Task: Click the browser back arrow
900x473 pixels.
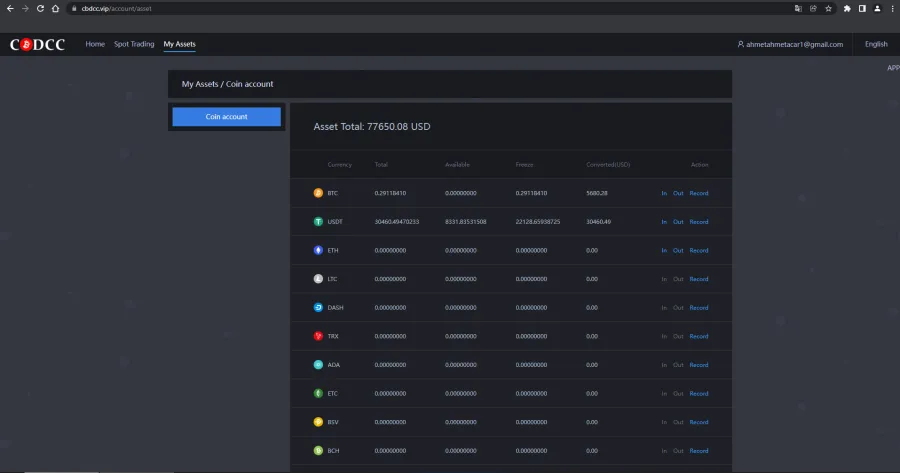Action: pyautogui.click(x=10, y=9)
